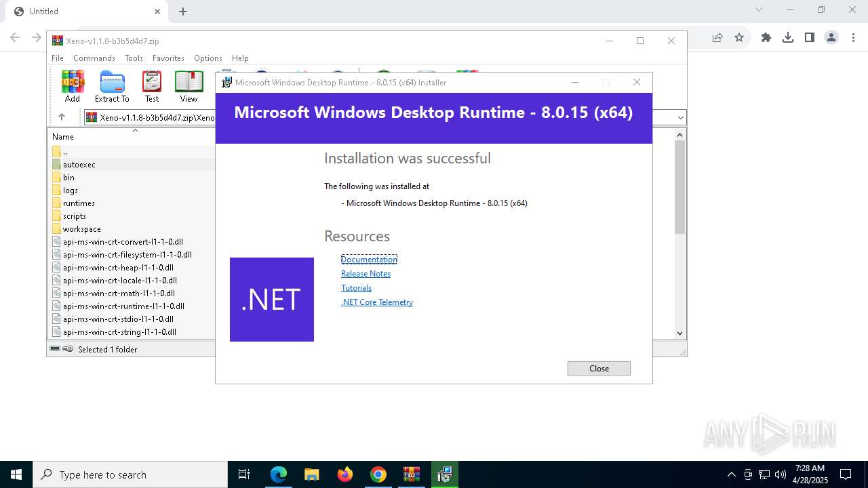Open Task View on taskbar

244,474
